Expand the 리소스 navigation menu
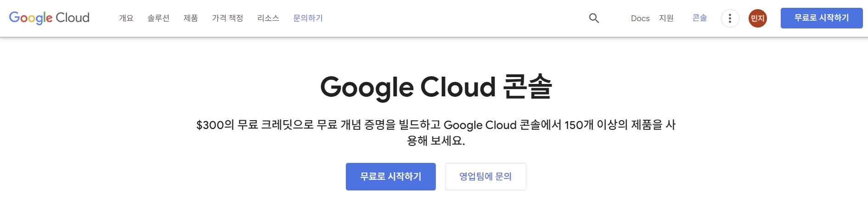The width and height of the screenshot is (868, 223). point(268,18)
